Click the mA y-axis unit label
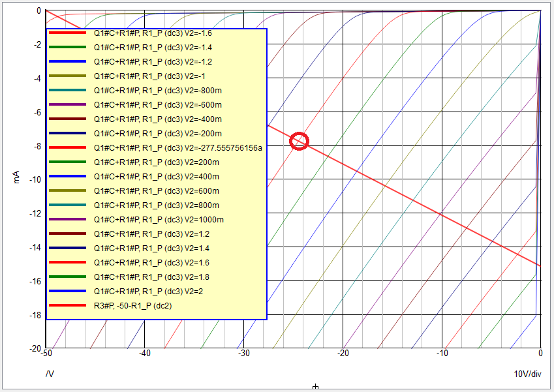Viewport: 554px width, 392px height. pyautogui.click(x=16, y=177)
